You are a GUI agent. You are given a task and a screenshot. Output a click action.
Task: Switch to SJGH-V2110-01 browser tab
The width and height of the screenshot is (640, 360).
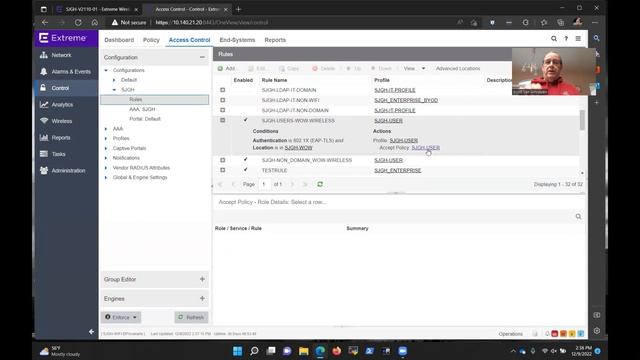click(97, 9)
